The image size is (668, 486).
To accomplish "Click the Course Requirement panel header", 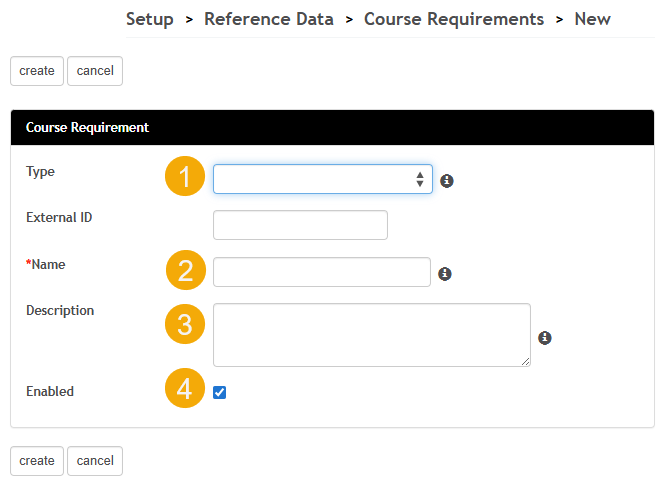I will point(332,127).
